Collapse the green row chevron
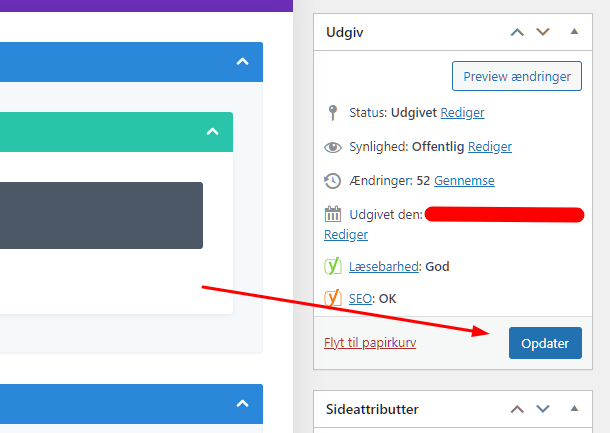Viewport: 610px width, 433px height. pos(212,131)
